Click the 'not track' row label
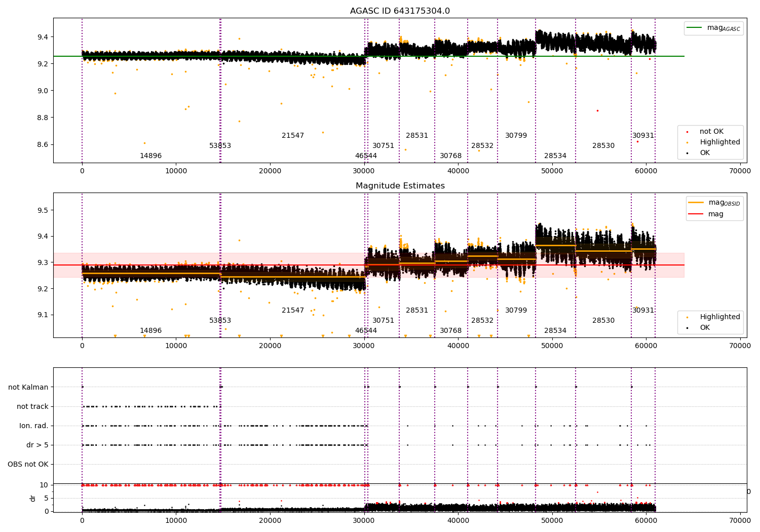 click(x=32, y=406)
